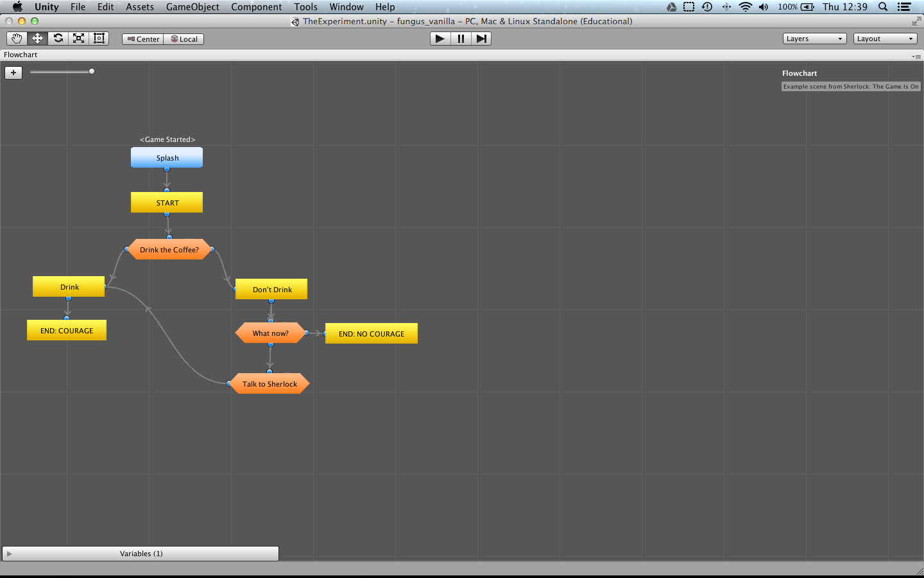Click the clock showing Thu 12:39
Viewport: 924px width, 578px height.
point(845,7)
